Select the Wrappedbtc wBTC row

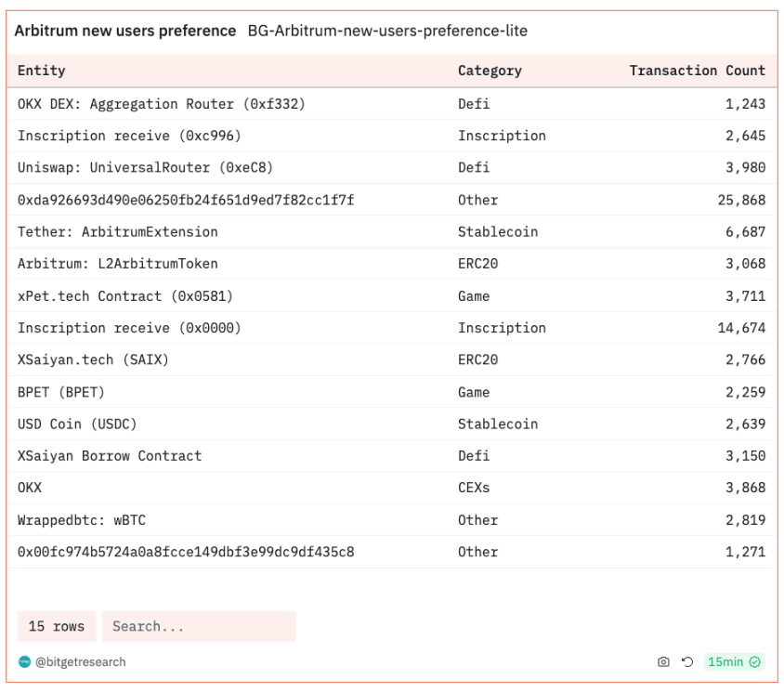point(392,520)
